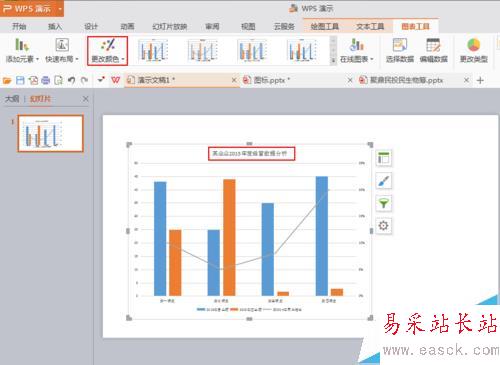The height and width of the screenshot is (365, 500).
Task: Click the save disk icon
Action: tap(20, 80)
